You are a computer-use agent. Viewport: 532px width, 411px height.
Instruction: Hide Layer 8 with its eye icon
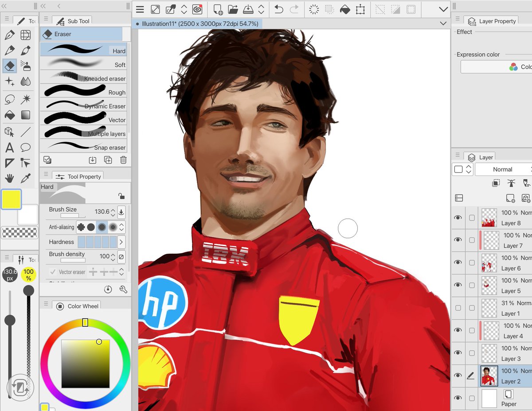458,218
